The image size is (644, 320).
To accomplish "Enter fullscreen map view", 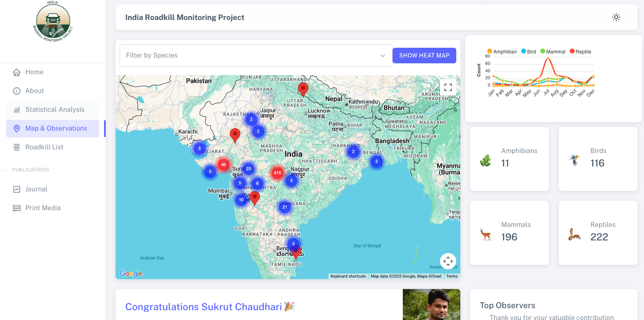I will [448, 87].
